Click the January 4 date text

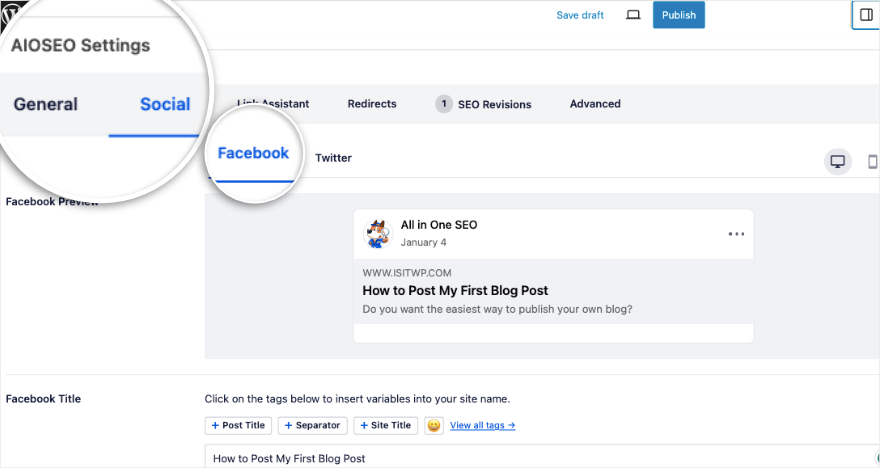point(424,242)
